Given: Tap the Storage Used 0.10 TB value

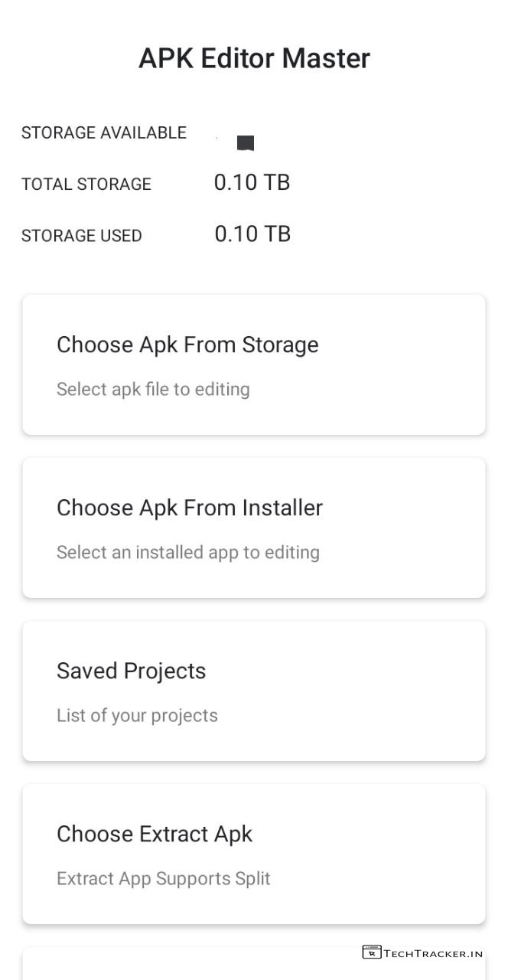Looking at the screenshot, I should 252,234.
